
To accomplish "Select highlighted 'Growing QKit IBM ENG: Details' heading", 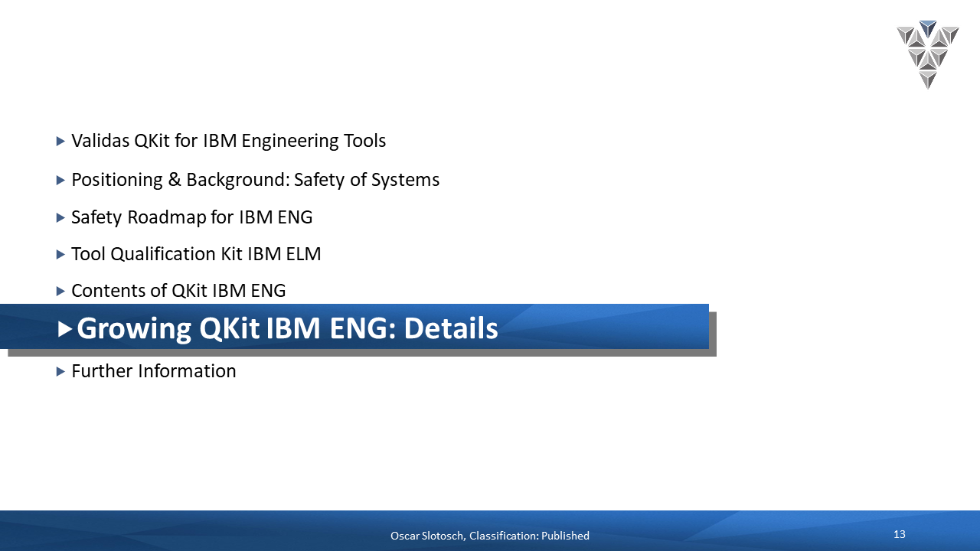I will (x=287, y=328).
